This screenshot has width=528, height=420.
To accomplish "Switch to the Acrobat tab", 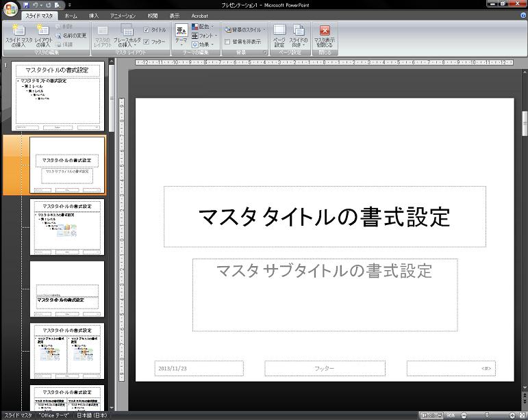I will click(199, 16).
